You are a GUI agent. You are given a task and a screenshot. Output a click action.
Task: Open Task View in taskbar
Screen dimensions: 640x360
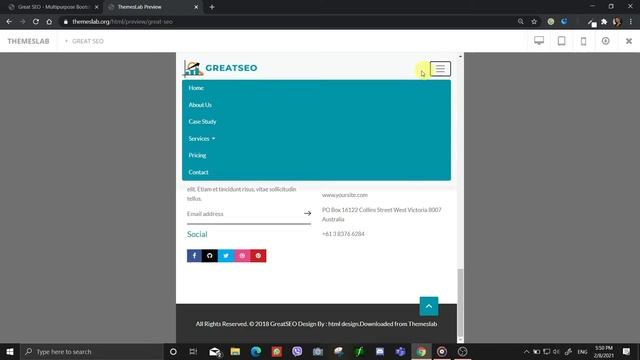(x=193, y=351)
